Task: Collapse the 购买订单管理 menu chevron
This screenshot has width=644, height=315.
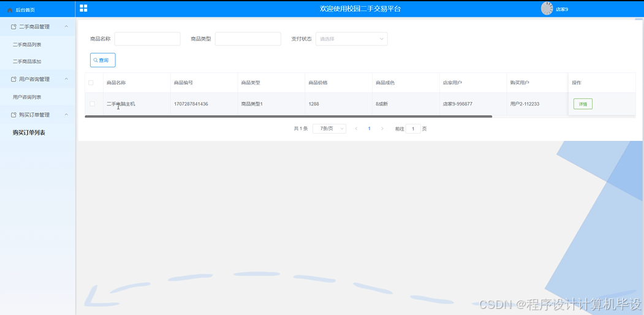Action: (67, 115)
